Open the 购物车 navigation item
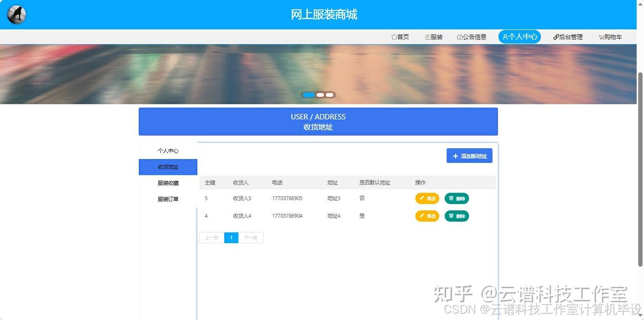Viewport: 644px width, 320px height. click(610, 37)
